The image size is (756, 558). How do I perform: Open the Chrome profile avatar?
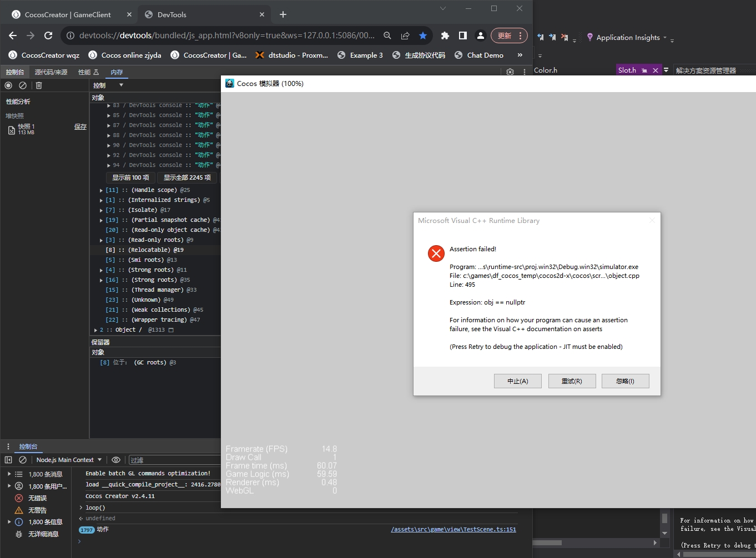pos(481,35)
